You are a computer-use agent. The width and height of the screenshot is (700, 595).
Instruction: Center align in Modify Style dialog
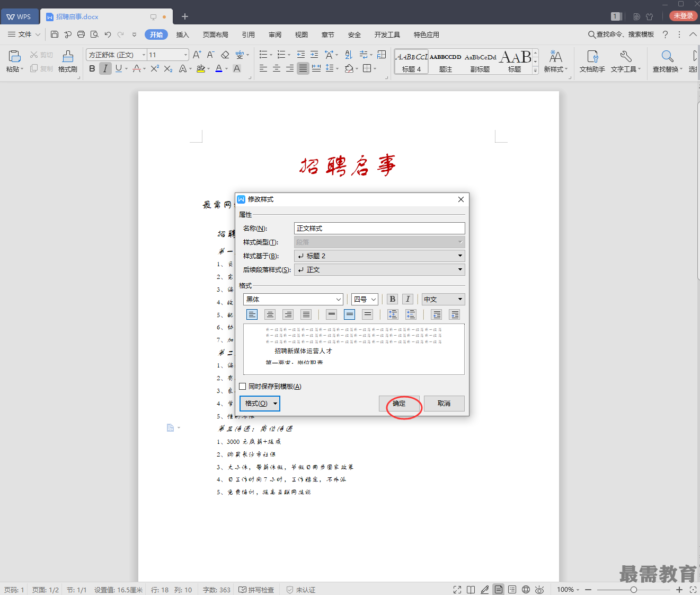pos(270,314)
